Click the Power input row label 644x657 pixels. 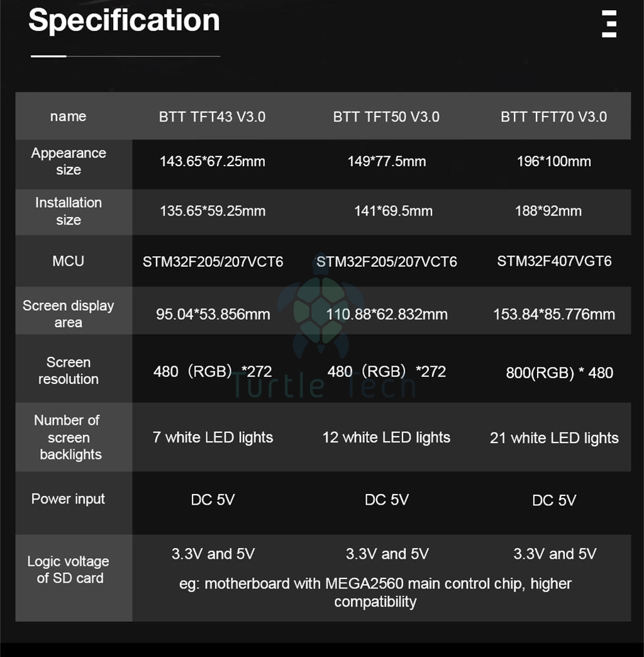[69, 499]
